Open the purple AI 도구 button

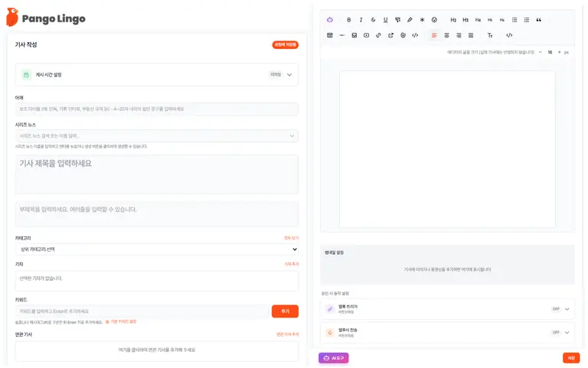tap(334, 357)
